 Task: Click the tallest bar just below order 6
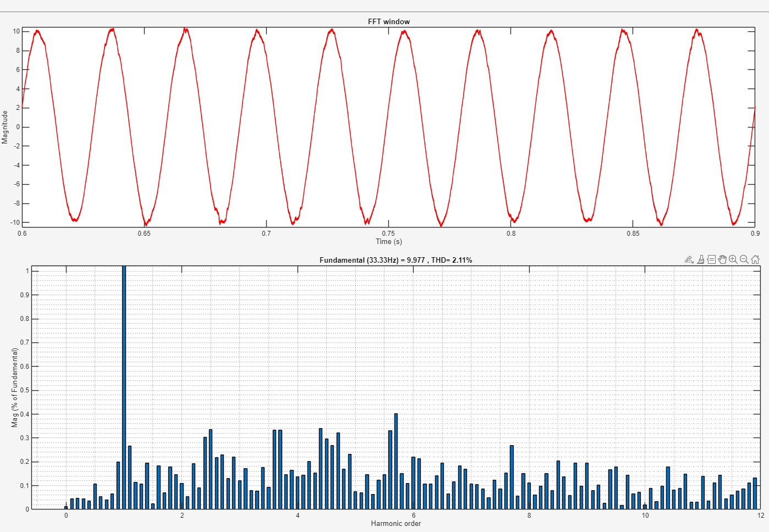tap(396, 461)
